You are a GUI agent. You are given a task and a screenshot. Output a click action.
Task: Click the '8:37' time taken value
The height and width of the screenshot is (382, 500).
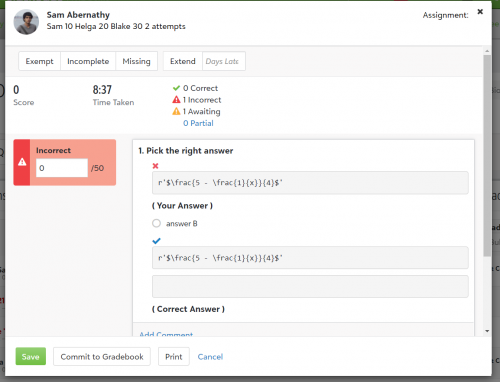(x=102, y=90)
